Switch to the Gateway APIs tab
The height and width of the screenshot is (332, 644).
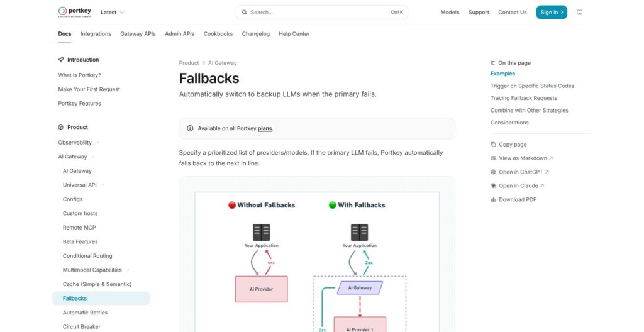[x=138, y=34]
